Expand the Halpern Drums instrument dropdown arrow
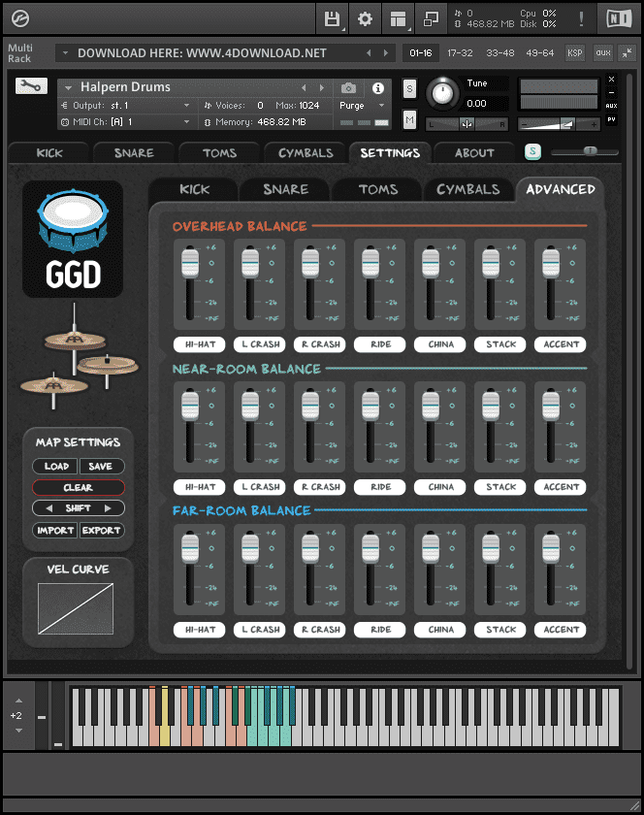 tap(68, 88)
